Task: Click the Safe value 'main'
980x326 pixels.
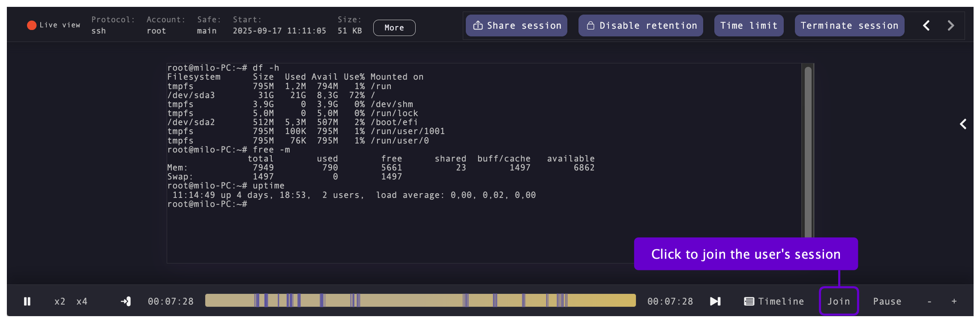Action: (x=207, y=31)
